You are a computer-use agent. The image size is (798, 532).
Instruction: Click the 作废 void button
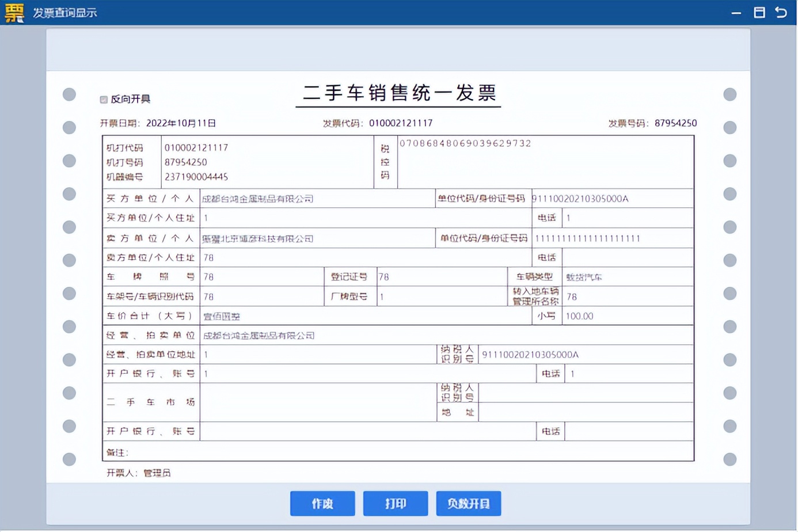pos(322,503)
